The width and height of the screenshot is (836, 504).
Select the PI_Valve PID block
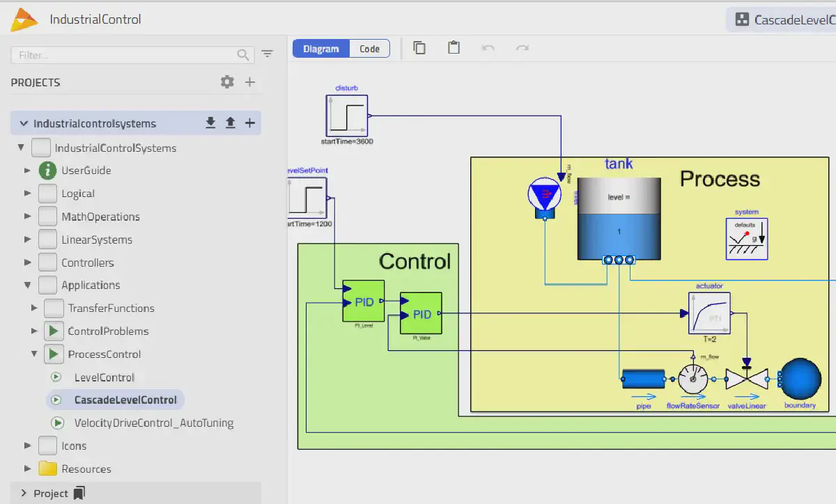coord(421,313)
